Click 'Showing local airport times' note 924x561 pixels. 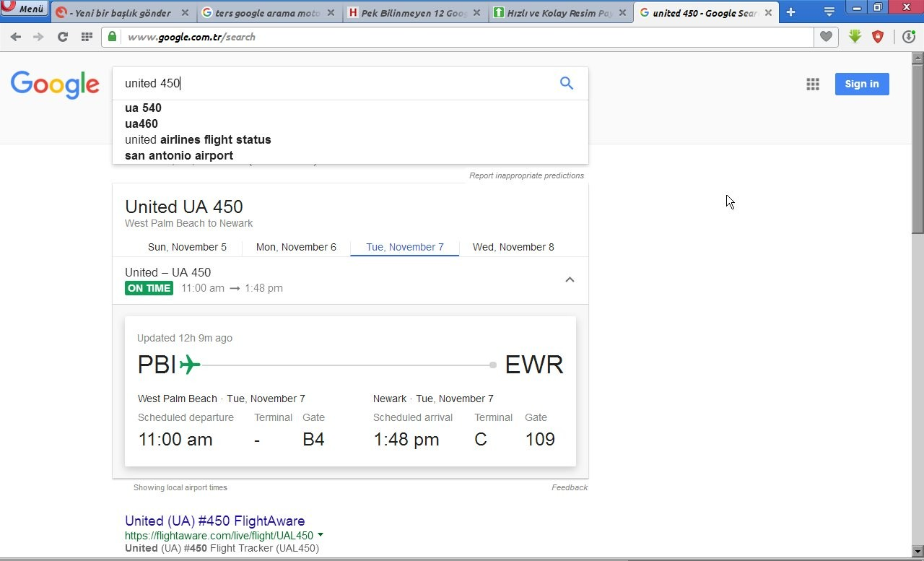180,487
